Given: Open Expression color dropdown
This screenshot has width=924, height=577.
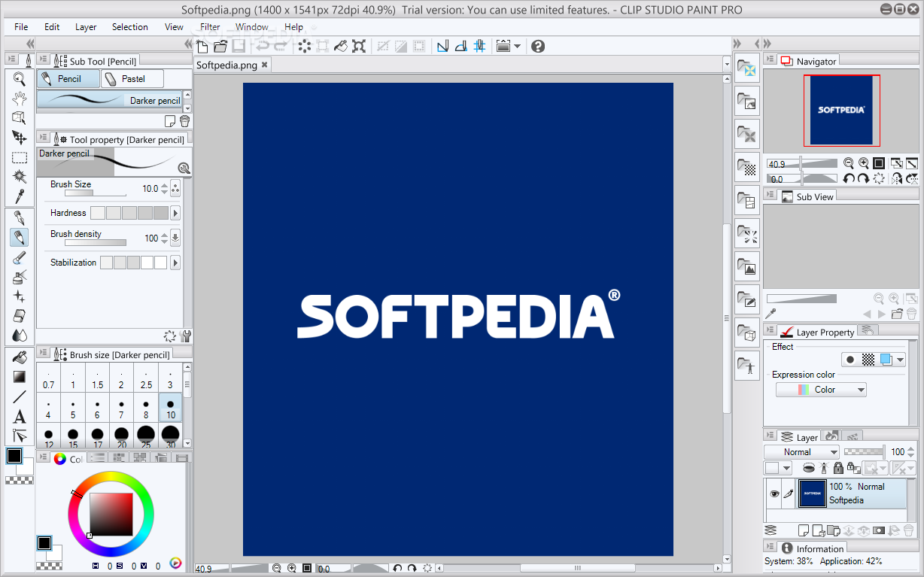Looking at the screenshot, I should 821,390.
